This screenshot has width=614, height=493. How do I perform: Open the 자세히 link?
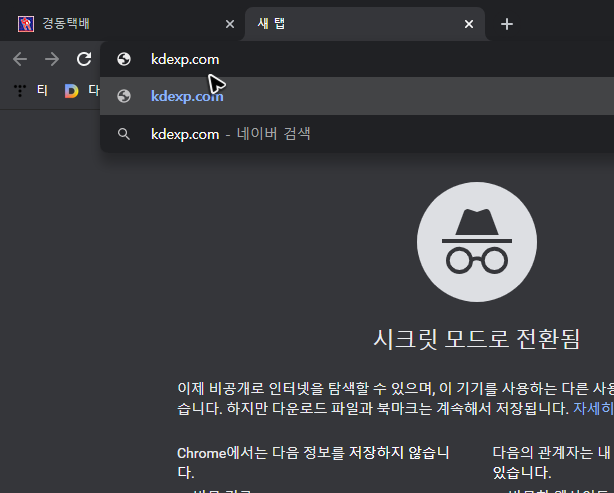click(x=593, y=409)
